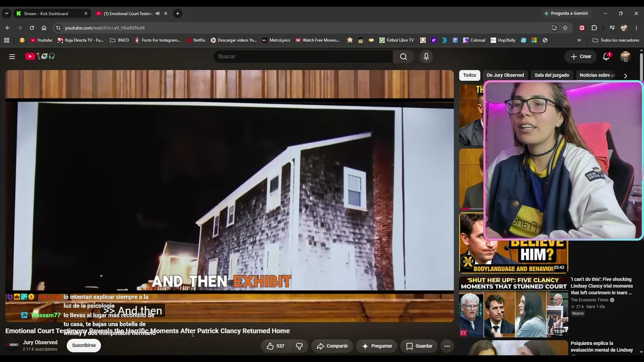Open the more actions ellipsis menu
Screen dimensions: 644x362
[447, 346]
